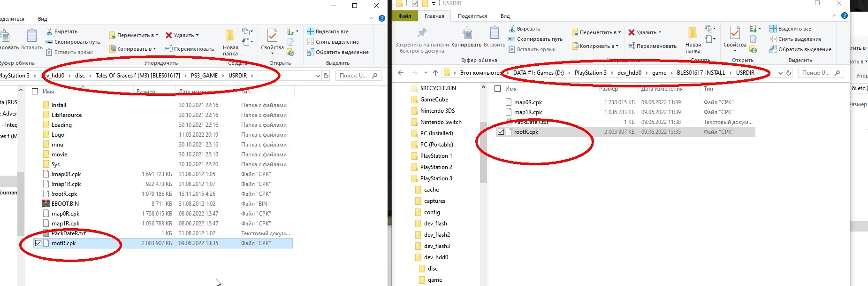Click Свойства icon in right window
868x286 pixels.
point(735,32)
